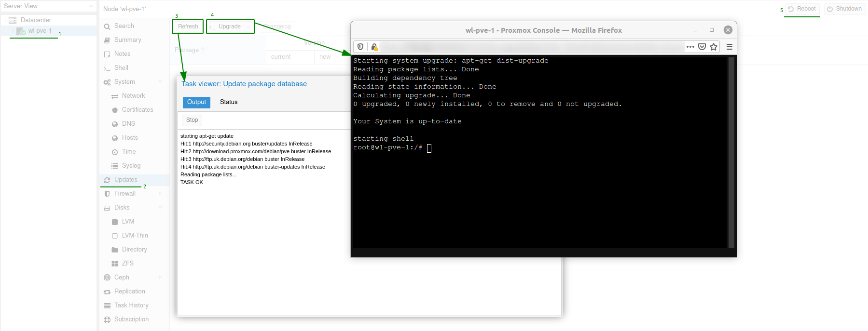Open the Ceph menu entry

(x=122, y=278)
